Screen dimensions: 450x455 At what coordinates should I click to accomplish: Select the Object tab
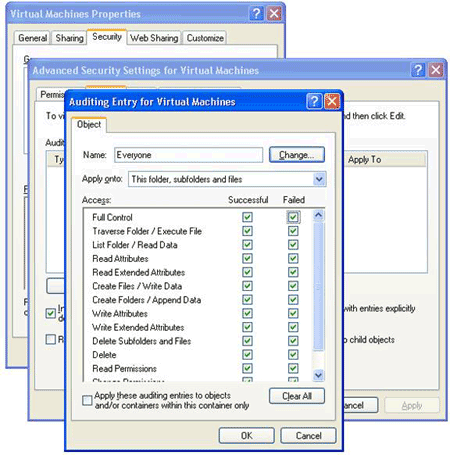pos(89,124)
